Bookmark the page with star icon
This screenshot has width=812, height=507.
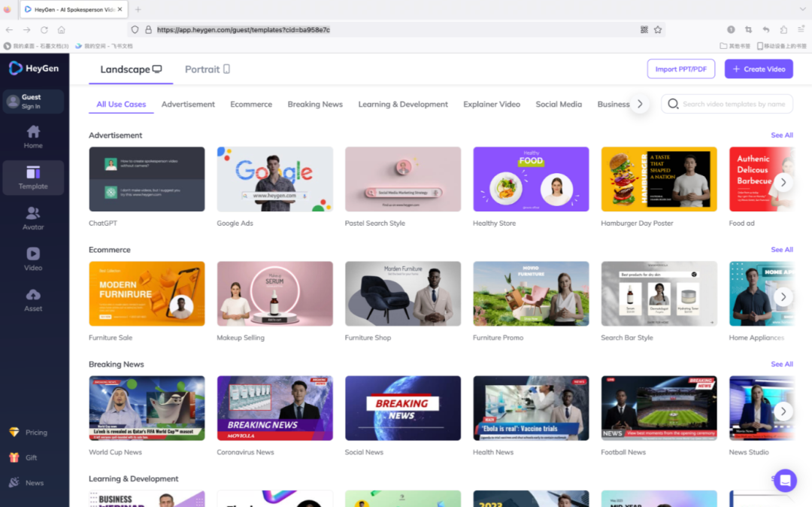tap(658, 29)
